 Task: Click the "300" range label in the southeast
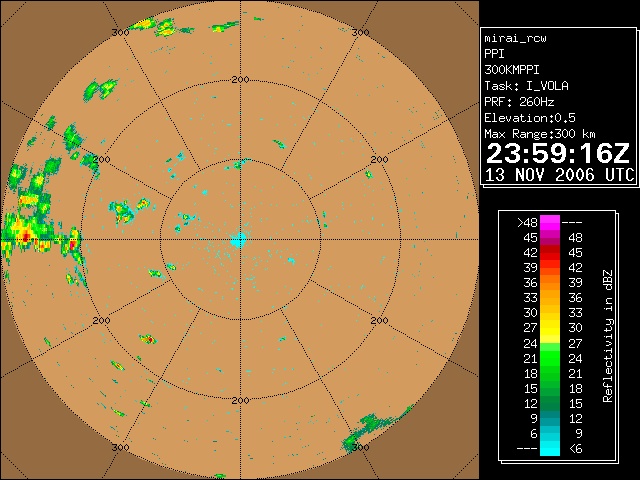pos(360,447)
